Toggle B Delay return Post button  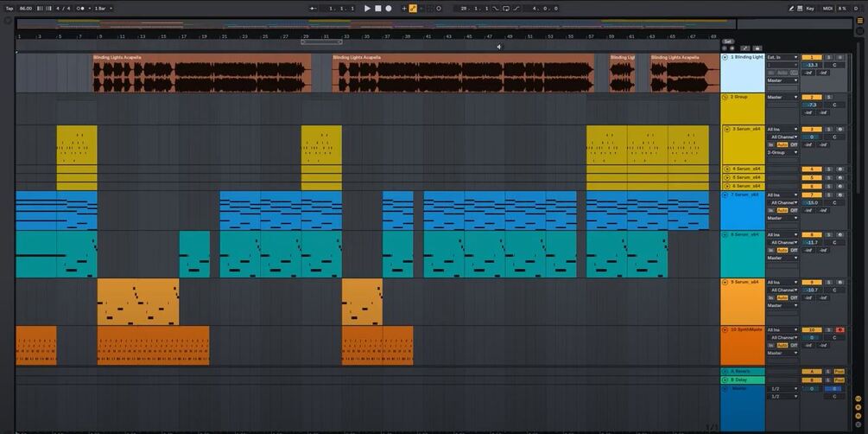839,380
